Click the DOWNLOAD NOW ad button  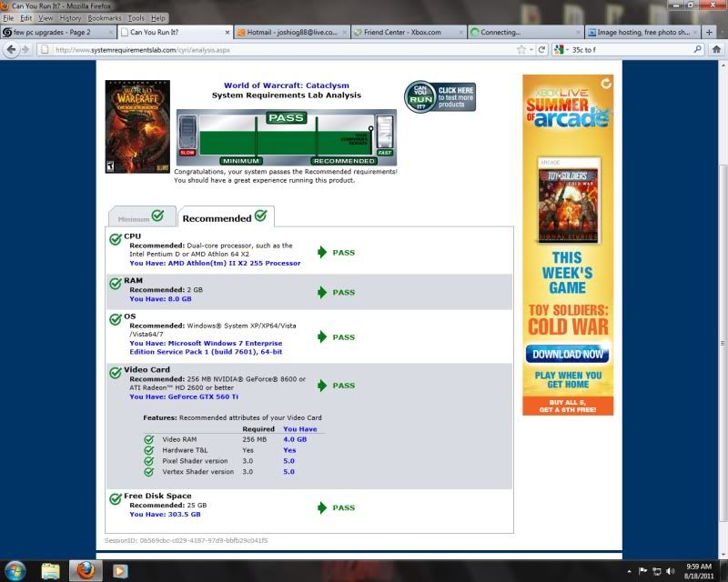pos(567,354)
